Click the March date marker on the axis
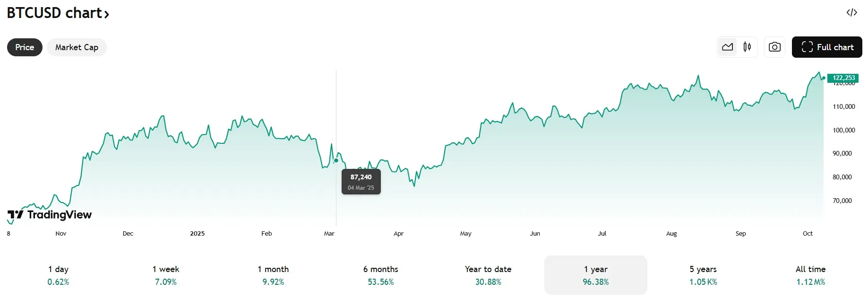868x299 pixels. pyautogui.click(x=329, y=233)
